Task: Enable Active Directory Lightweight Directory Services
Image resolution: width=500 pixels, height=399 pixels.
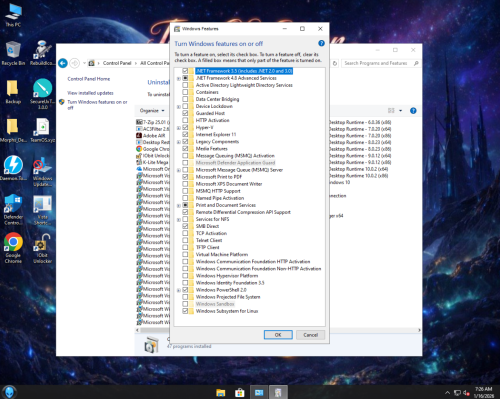Action: [x=185, y=85]
